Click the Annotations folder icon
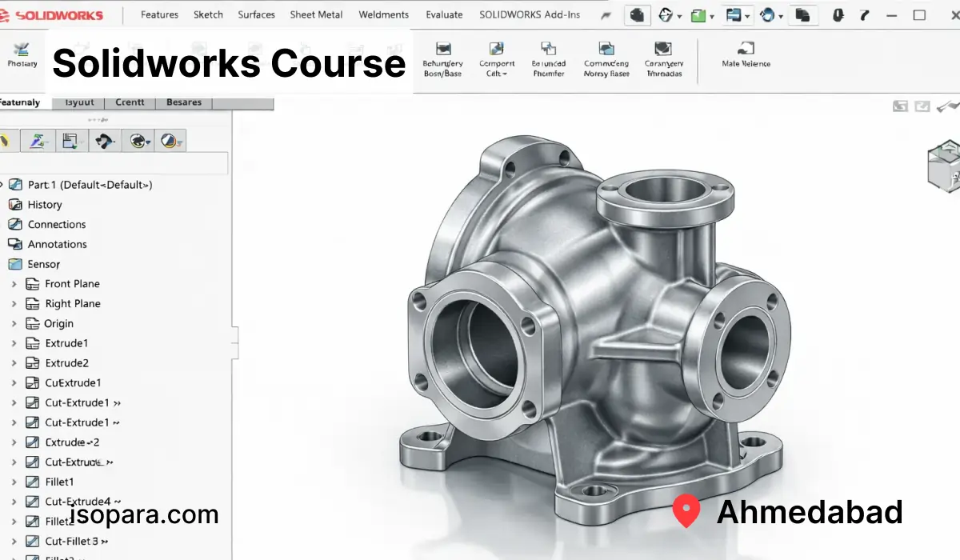 tap(14, 245)
